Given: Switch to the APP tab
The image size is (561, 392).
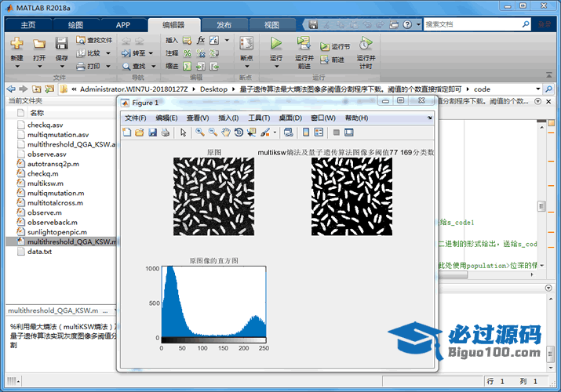Looking at the screenshot, I should click(x=123, y=25).
